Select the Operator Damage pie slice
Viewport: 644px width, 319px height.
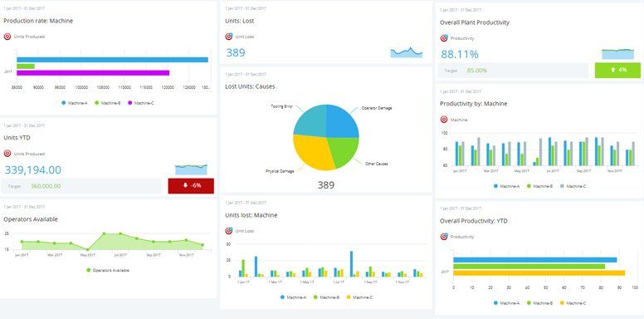point(342,120)
